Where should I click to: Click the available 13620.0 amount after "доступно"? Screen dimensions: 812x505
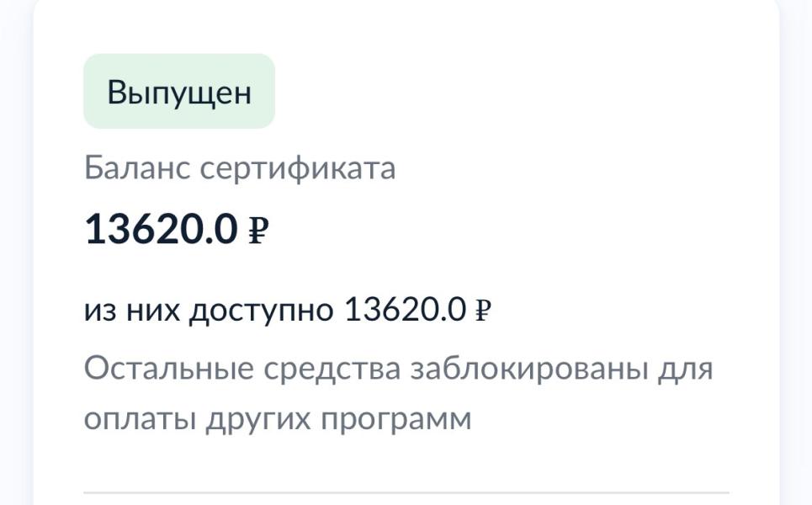(x=405, y=311)
